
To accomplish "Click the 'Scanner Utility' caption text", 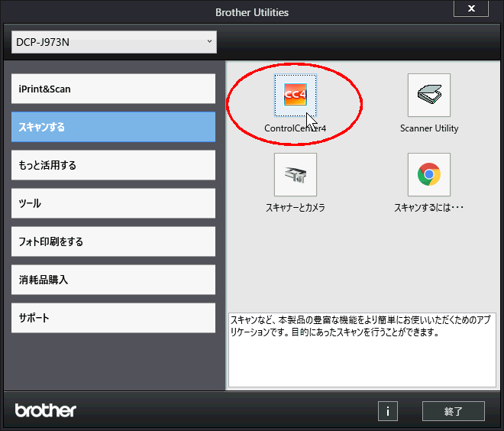I will point(429,128).
